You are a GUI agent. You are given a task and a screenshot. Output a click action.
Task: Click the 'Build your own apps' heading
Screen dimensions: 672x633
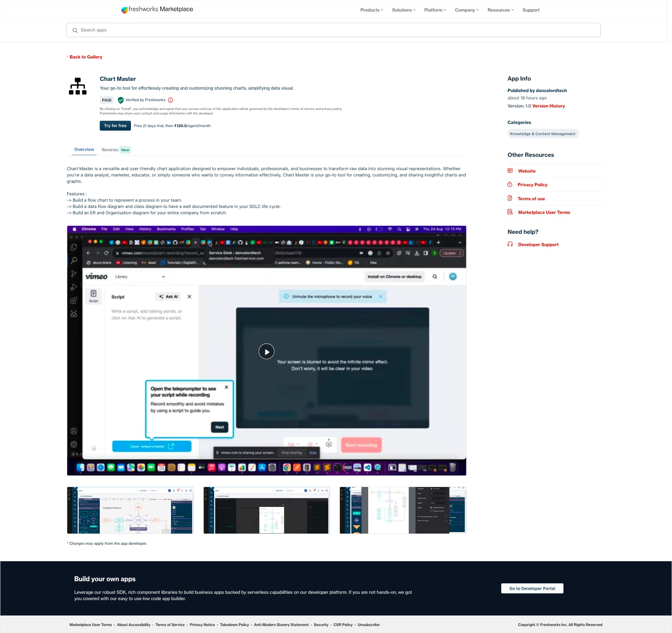tap(105, 579)
